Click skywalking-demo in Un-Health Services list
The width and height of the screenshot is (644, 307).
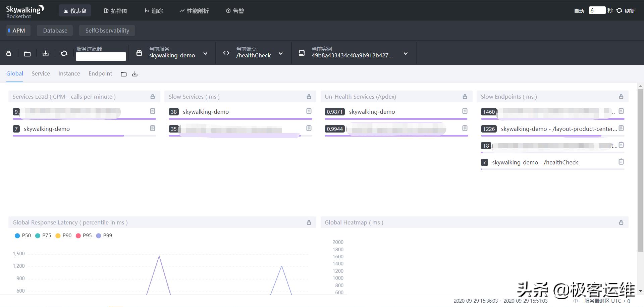pos(372,112)
